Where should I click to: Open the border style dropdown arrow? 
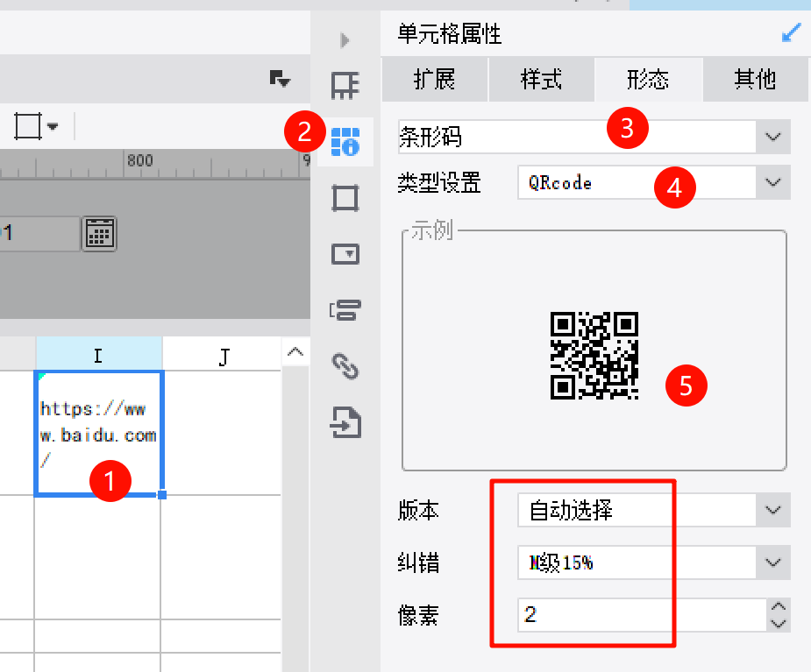(53, 126)
